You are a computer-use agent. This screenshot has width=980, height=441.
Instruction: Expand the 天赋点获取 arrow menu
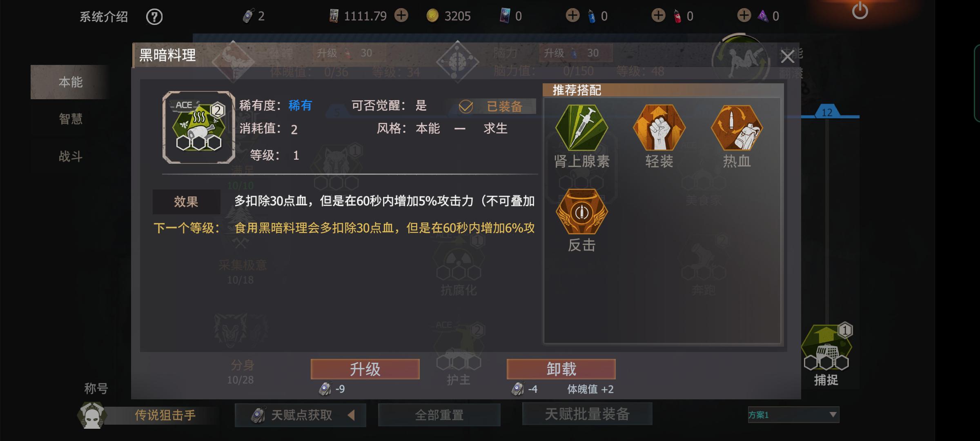click(x=351, y=415)
